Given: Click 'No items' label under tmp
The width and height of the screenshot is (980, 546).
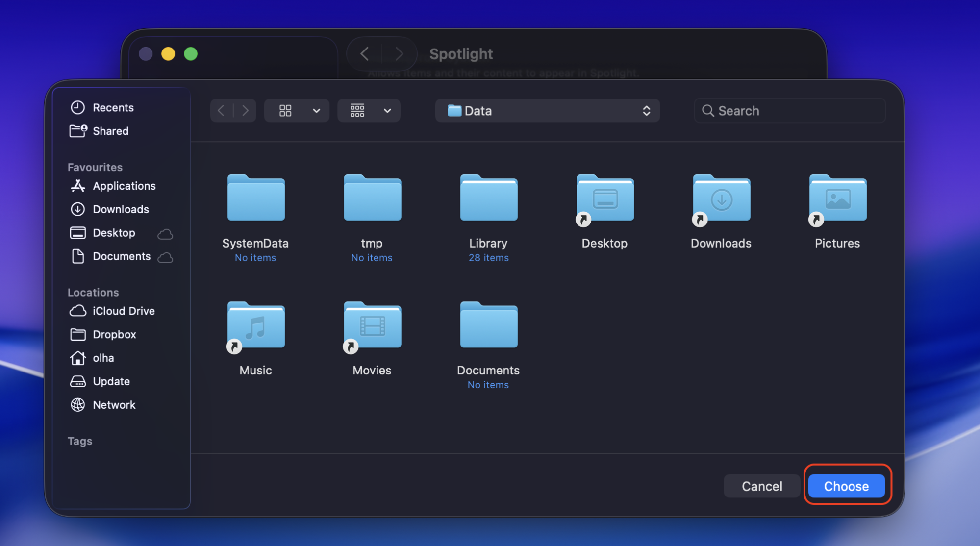Looking at the screenshot, I should [x=372, y=258].
